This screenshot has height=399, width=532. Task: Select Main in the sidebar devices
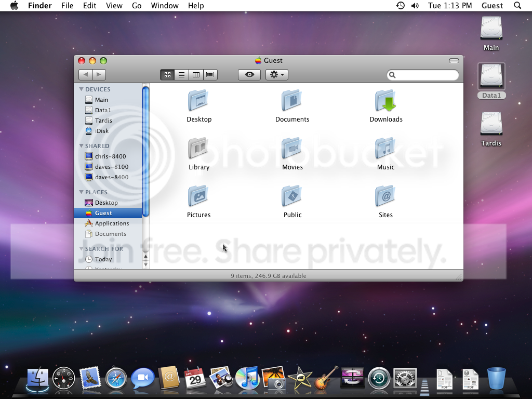tap(108, 100)
